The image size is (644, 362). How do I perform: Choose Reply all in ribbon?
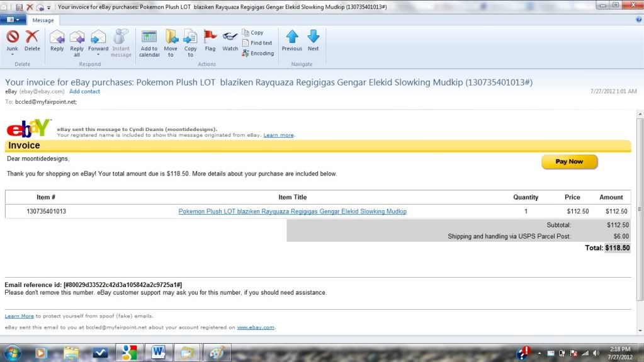tap(77, 43)
